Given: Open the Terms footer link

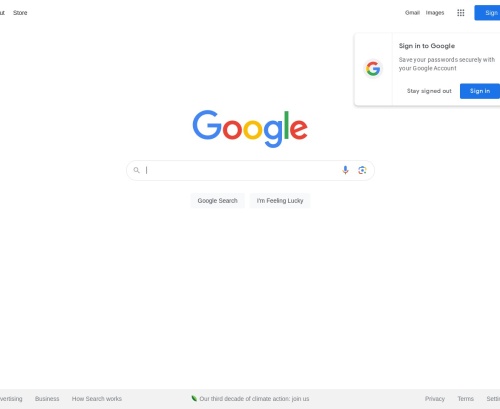Looking at the screenshot, I should tap(465, 399).
